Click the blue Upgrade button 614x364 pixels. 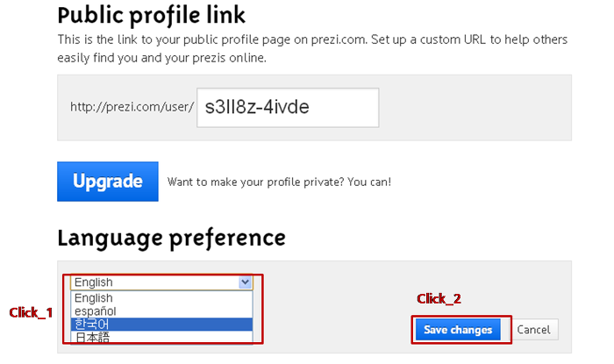click(107, 182)
